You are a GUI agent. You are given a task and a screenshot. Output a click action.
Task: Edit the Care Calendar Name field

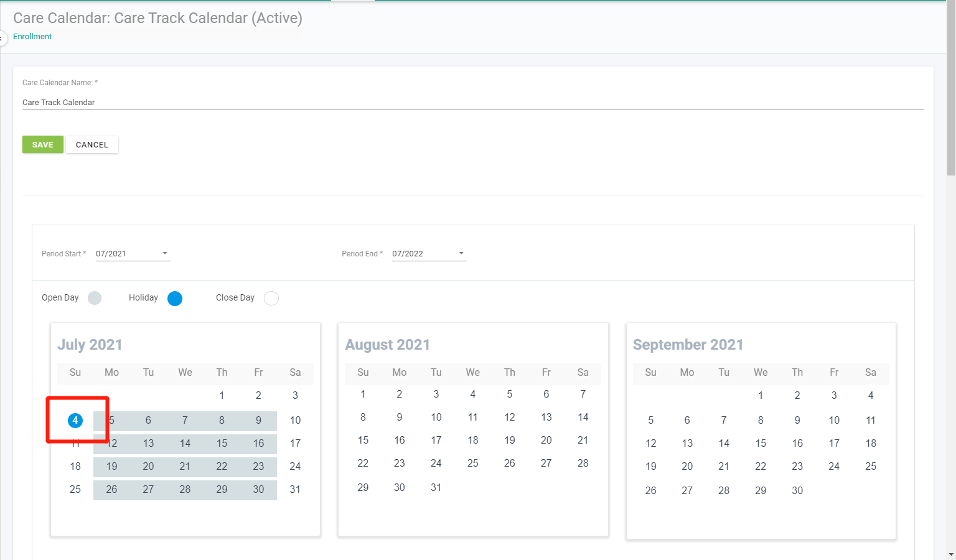[x=473, y=103]
